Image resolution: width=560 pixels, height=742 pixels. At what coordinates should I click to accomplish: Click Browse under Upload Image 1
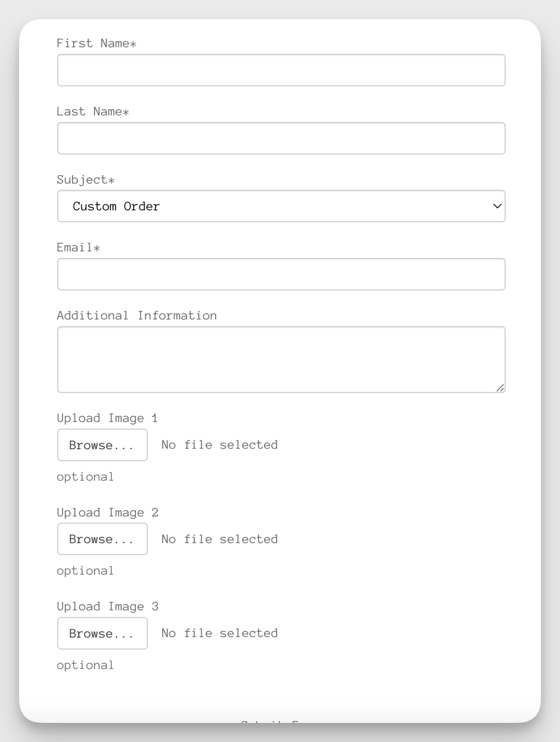[x=102, y=445]
